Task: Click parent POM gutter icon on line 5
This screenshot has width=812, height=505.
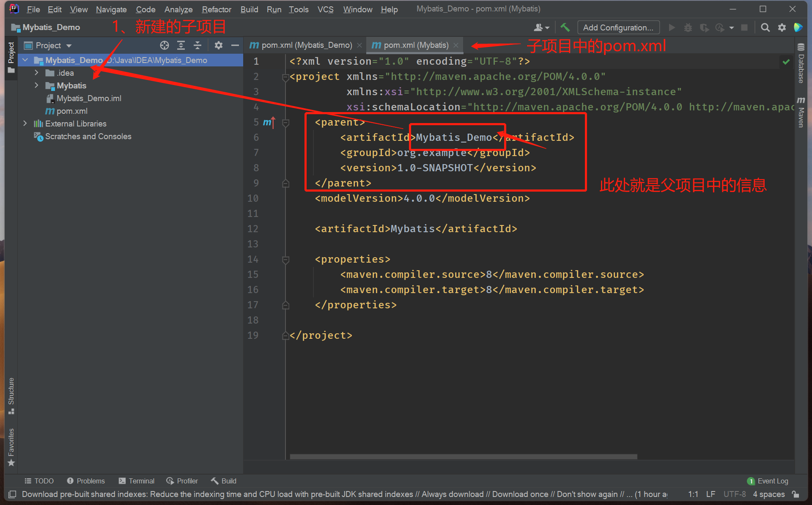Action: [269, 122]
